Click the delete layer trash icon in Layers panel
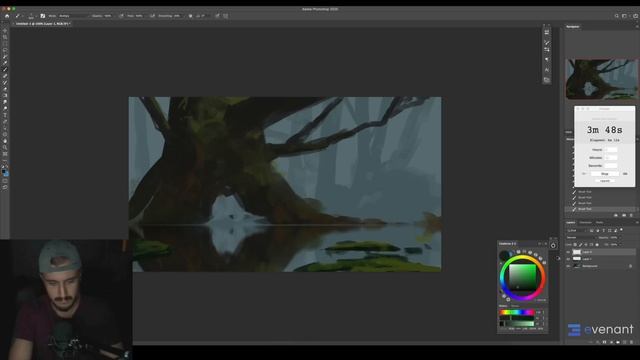This screenshot has height=360, width=640. pyautogui.click(x=631, y=342)
